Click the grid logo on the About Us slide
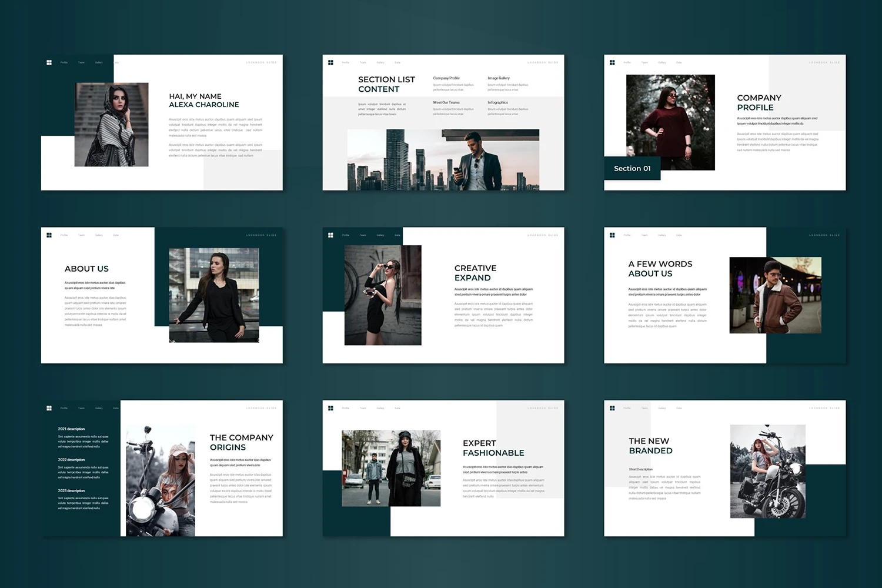Viewport: 882px width, 588px height. 49,235
